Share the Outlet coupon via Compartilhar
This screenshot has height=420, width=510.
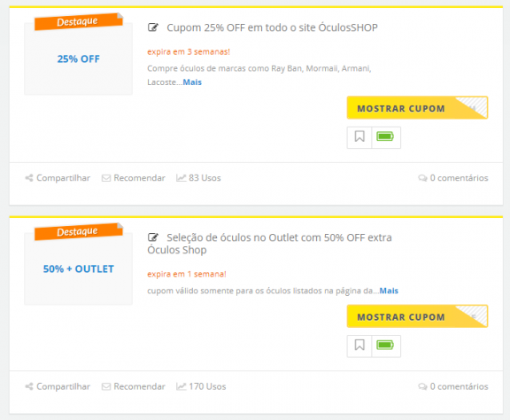coord(58,386)
